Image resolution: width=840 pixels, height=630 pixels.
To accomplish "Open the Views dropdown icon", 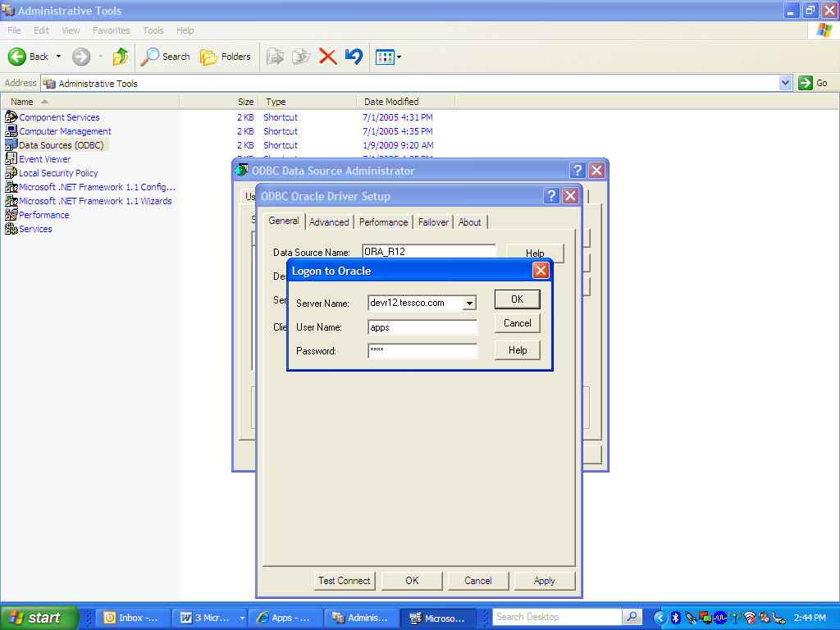I will coord(388,57).
